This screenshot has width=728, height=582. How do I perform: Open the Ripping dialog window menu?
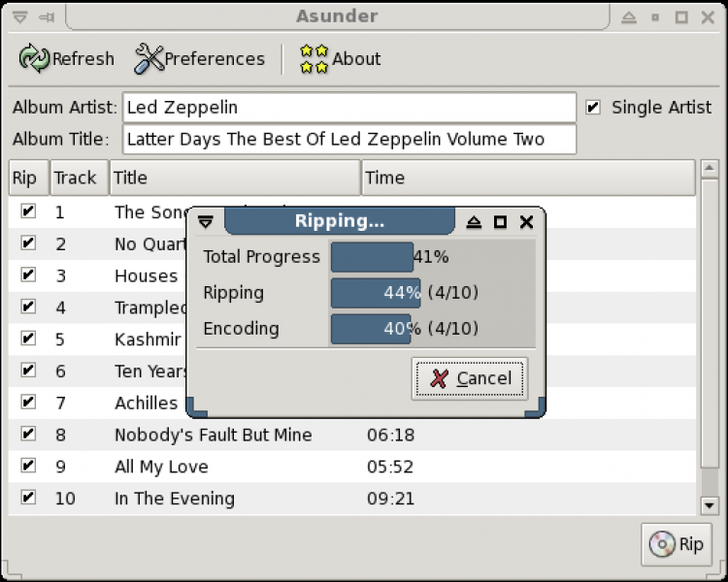click(x=205, y=222)
